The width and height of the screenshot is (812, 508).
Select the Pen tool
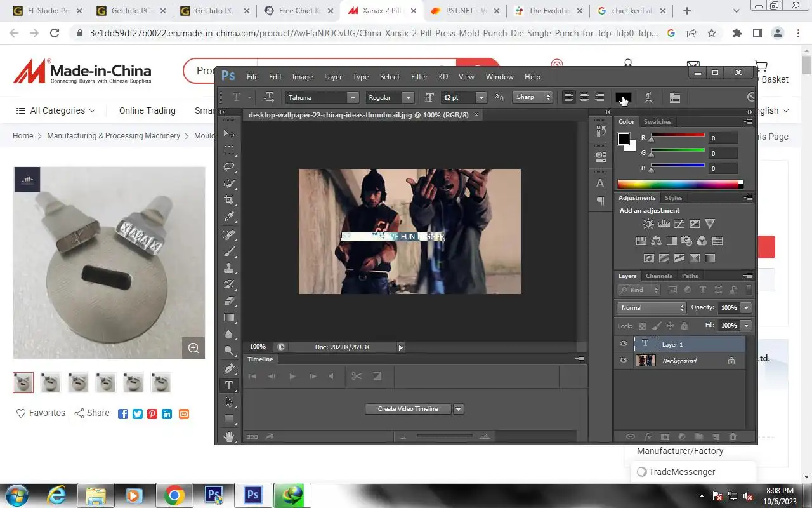tap(229, 369)
